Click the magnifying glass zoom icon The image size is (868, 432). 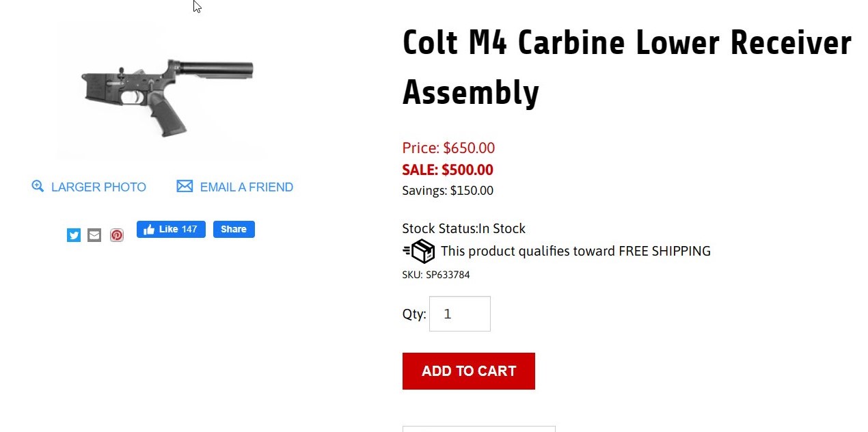pos(38,186)
